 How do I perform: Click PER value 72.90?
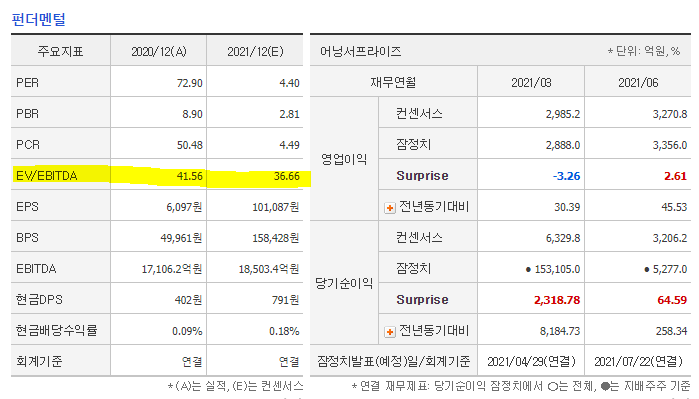pos(189,83)
